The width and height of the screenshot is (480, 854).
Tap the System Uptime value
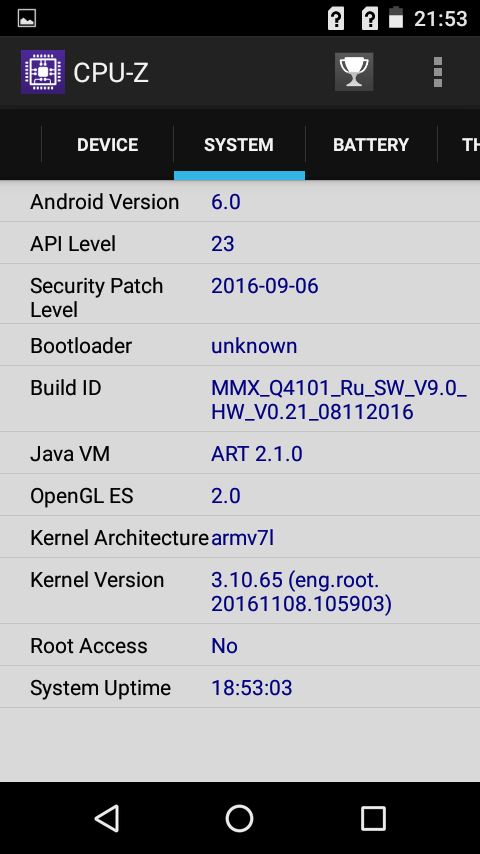(x=252, y=688)
